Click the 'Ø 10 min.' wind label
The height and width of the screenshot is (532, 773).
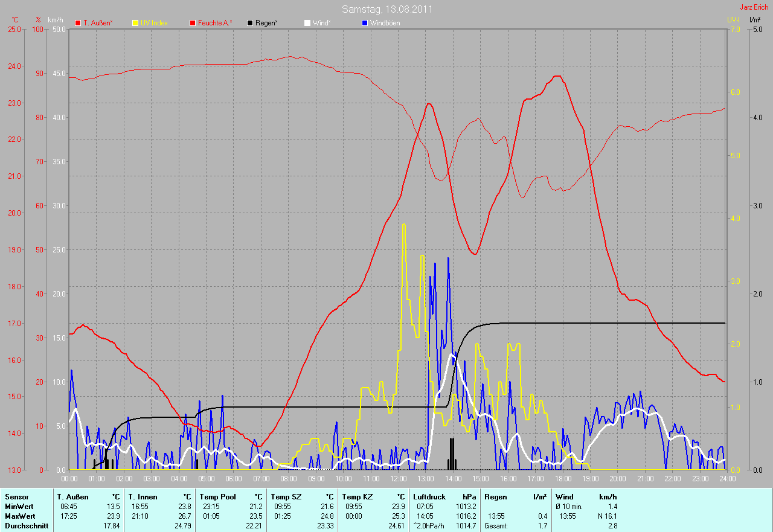[x=569, y=507]
